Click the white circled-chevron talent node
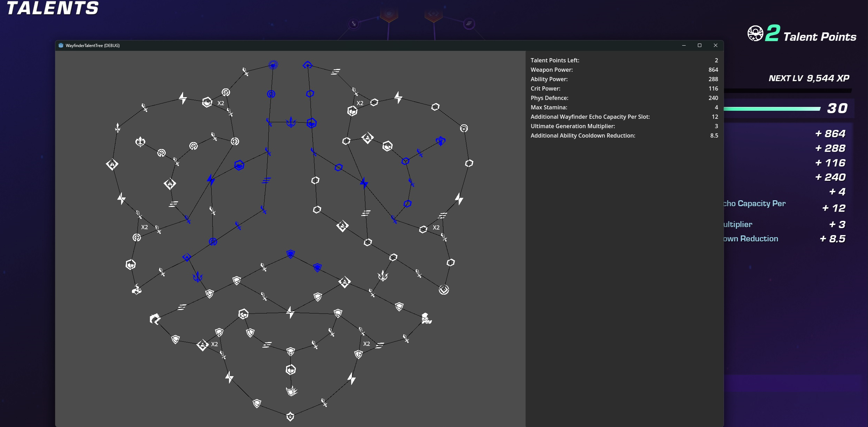Viewport: 868px width, 427px height. 444,289
